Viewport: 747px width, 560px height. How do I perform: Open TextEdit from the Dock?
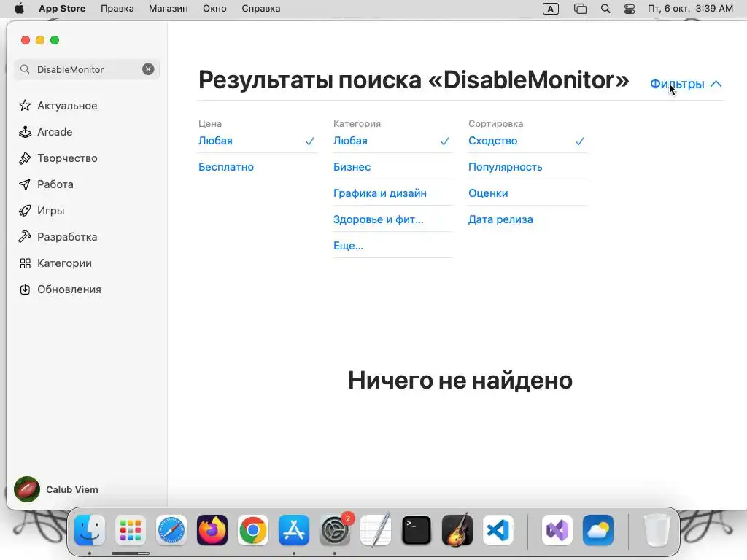click(376, 530)
